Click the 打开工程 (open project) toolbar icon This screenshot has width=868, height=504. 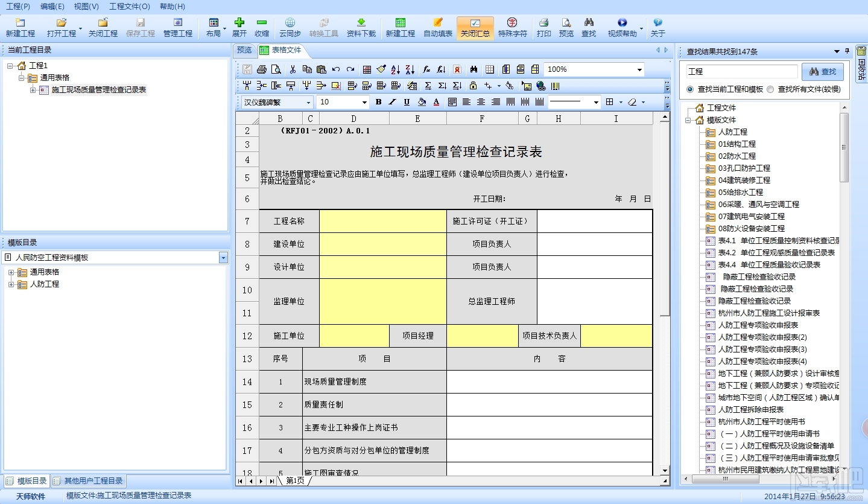tap(62, 28)
